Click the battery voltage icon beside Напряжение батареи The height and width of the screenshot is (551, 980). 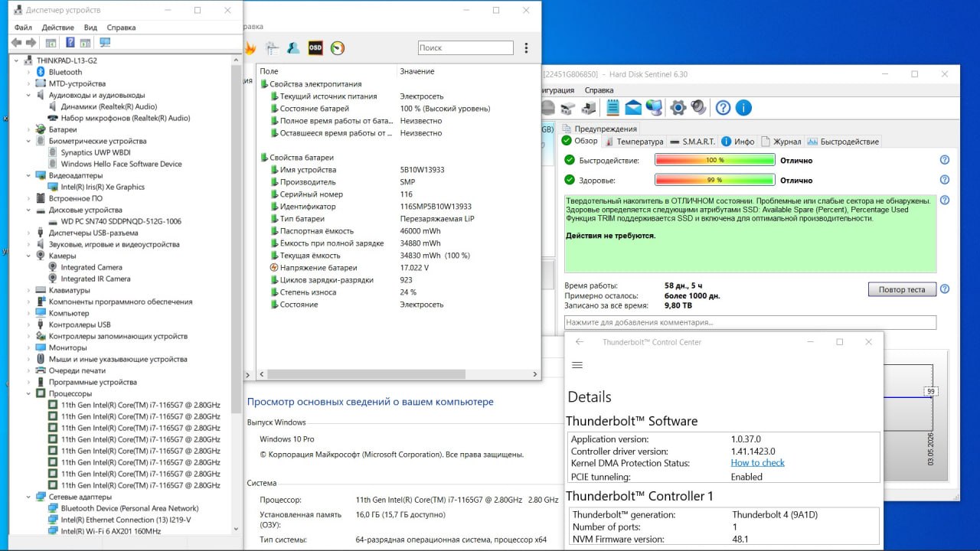click(273, 268)
